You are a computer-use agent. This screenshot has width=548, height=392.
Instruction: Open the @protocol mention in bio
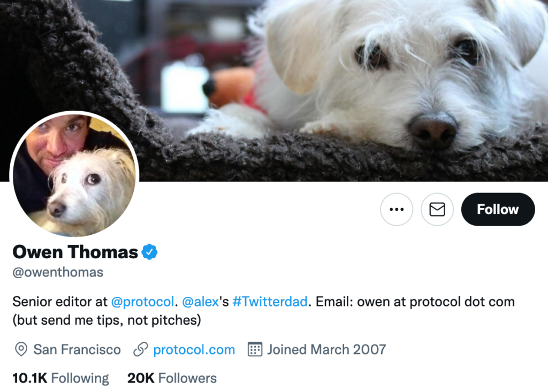[x=143, y=302]
